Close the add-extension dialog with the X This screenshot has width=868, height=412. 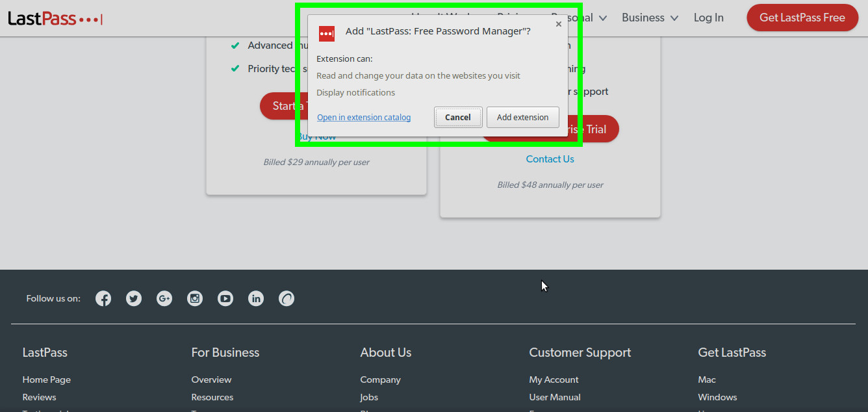(559, 24)
